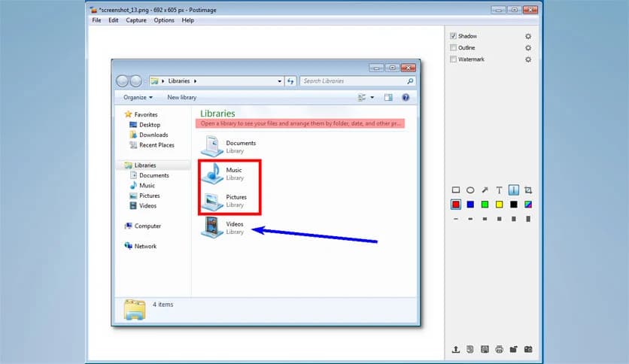
Task: Open Watermark settings gear
Action: [x=528, y=59]
